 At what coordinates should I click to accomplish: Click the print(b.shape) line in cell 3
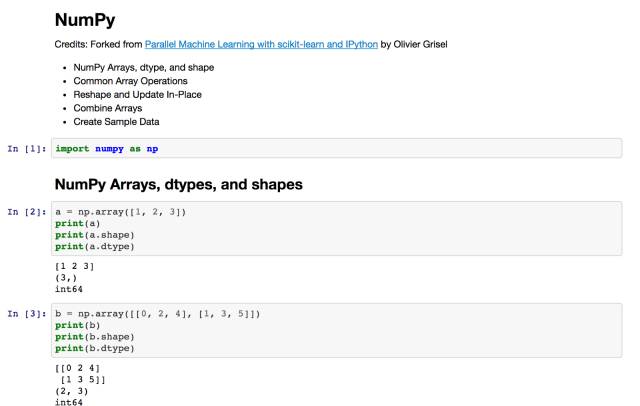tap(94, 337)
